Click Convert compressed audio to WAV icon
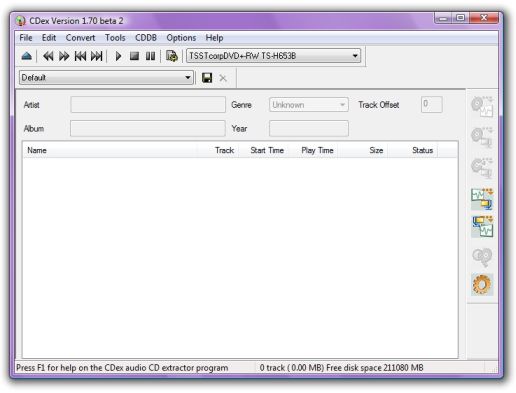Viewport: 516px width, 393px height. [482, 227]
